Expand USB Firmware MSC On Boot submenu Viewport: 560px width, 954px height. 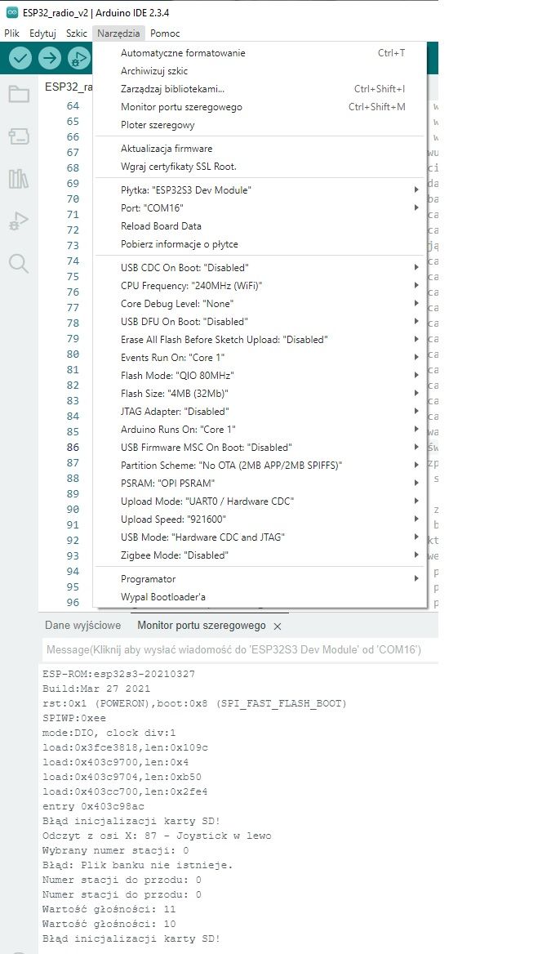point(260,448)
